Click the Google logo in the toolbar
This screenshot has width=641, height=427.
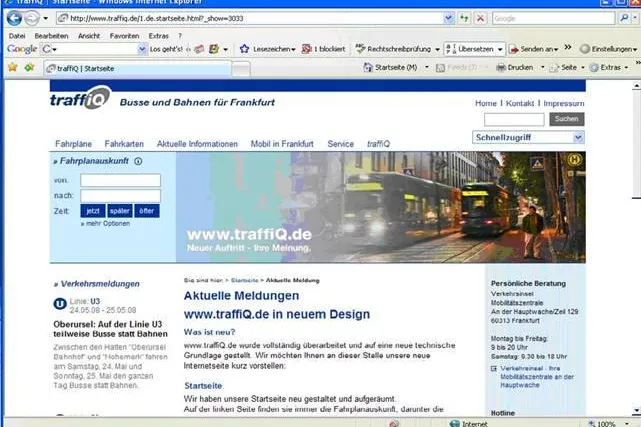click(x=22, y=49)
